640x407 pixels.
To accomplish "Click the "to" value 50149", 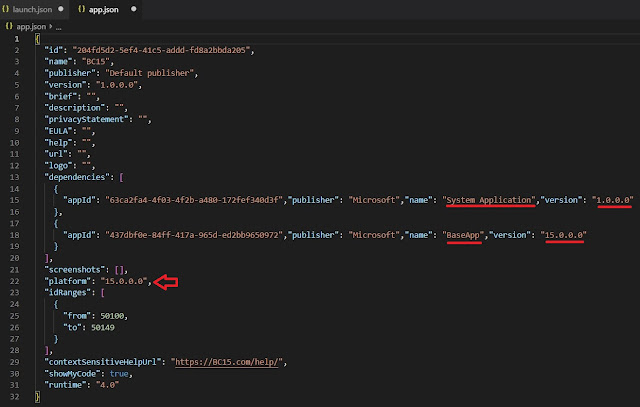I will point(103,327).
